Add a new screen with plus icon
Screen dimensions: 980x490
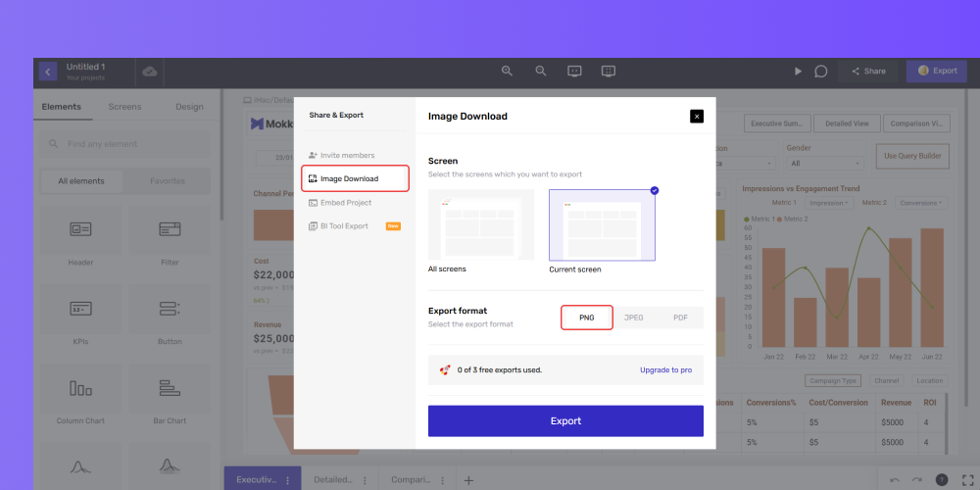(468, 480)
